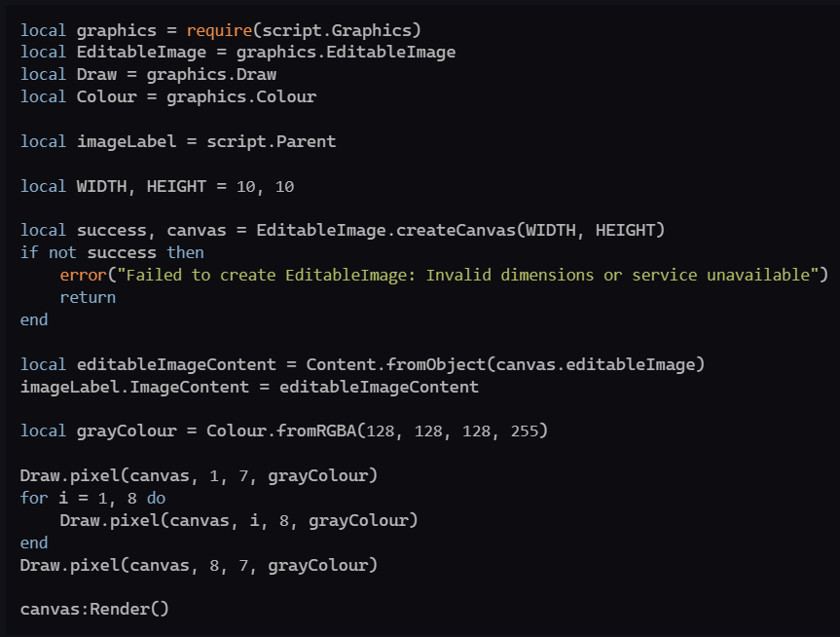Click the 'for' loop keyword
Screen dimensions: 840x637
click(34, 498)
